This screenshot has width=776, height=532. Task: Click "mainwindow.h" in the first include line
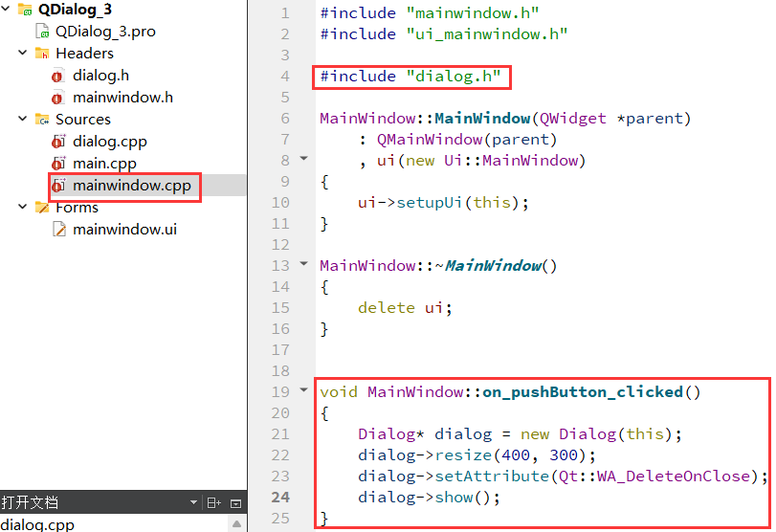tap(473, 13)
